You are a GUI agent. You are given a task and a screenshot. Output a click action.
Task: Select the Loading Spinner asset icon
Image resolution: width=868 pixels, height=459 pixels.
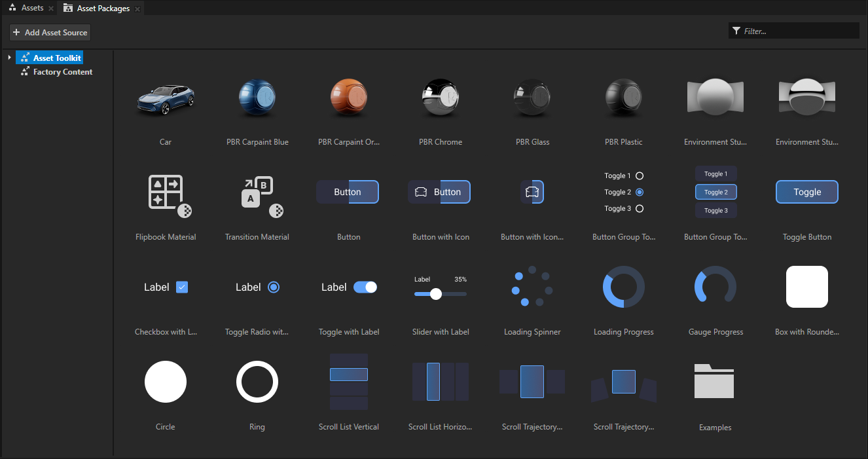(x=532, y=287)
